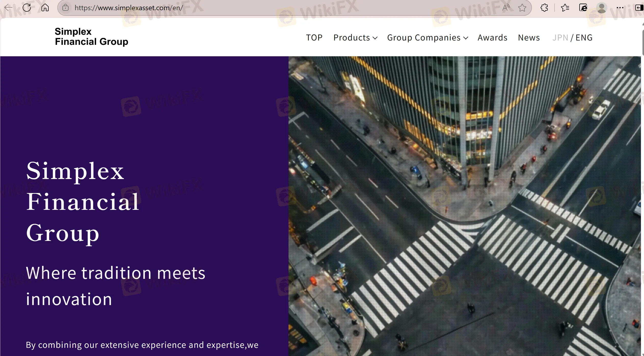The width and height of the screenshot is (644, 356).
Task: Open the extensions puzzle icon
Action: 544,8
